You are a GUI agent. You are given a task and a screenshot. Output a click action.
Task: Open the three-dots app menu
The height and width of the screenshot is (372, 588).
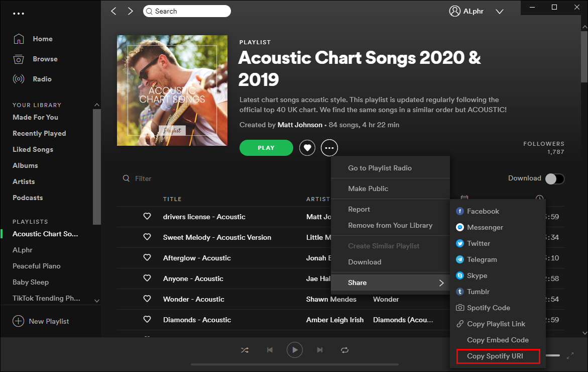[19, 14]
